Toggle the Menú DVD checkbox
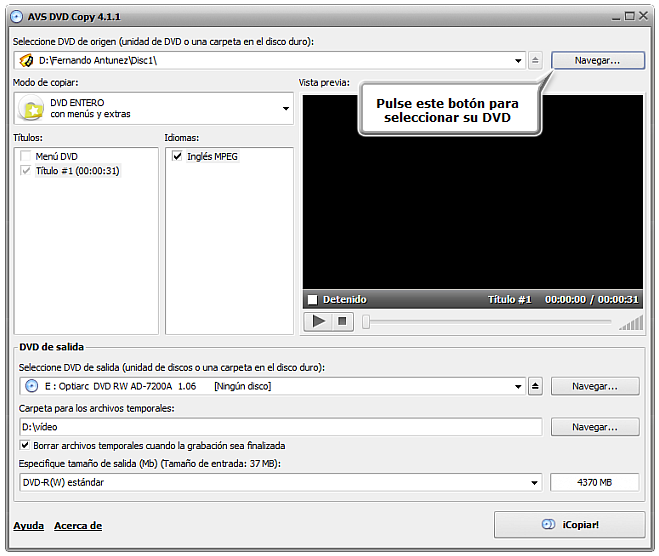The width and height of the screenshot is (659, 556). [x=26, y=156]
